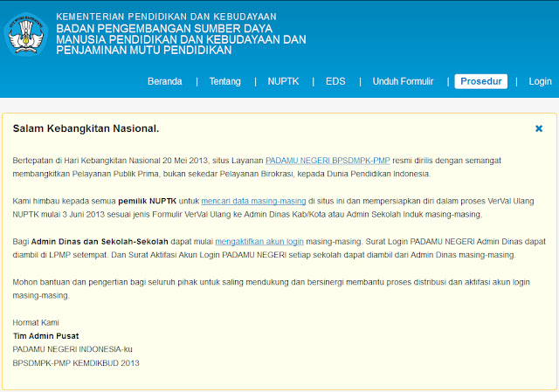
Task: Click header title BADAN PENGEMBANGAN SUMBER DAYA
Action: point(164,29)
